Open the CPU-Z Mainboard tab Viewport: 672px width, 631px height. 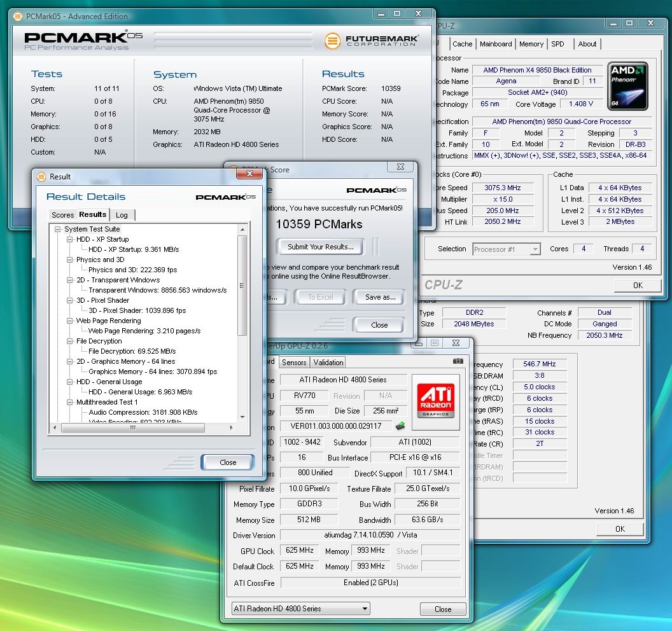[x=496, y=44]
